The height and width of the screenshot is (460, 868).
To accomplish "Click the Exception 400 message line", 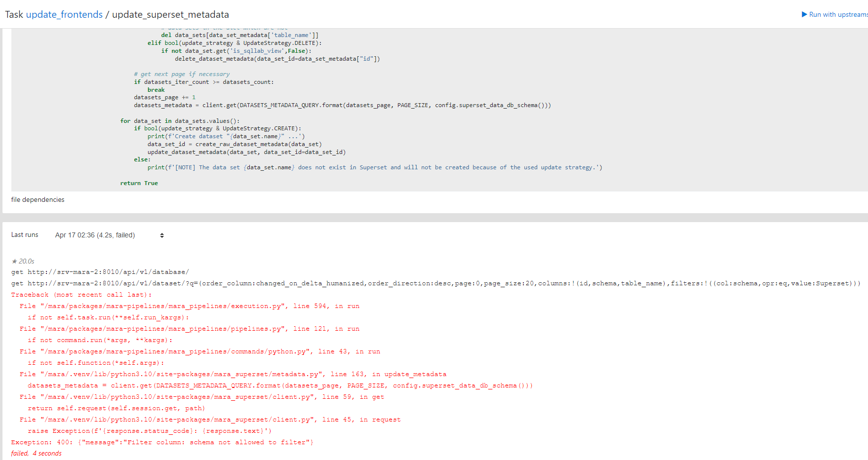I will (x=162, y=442).
